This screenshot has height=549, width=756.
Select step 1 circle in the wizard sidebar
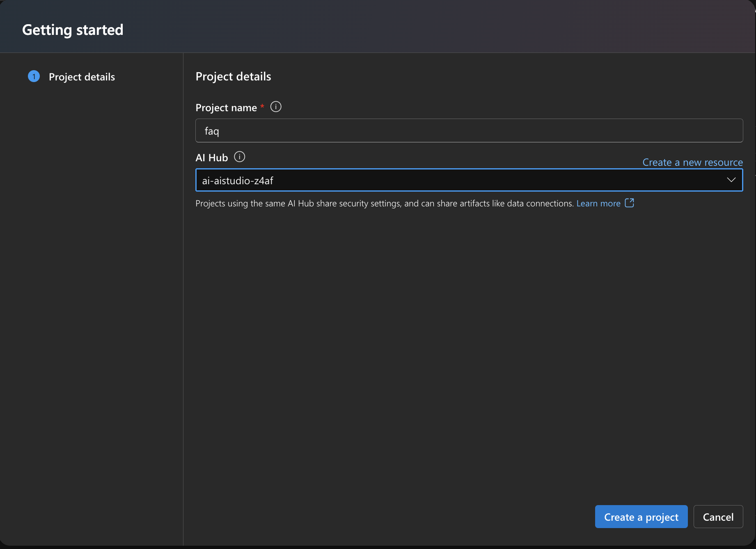click(34, 76)
